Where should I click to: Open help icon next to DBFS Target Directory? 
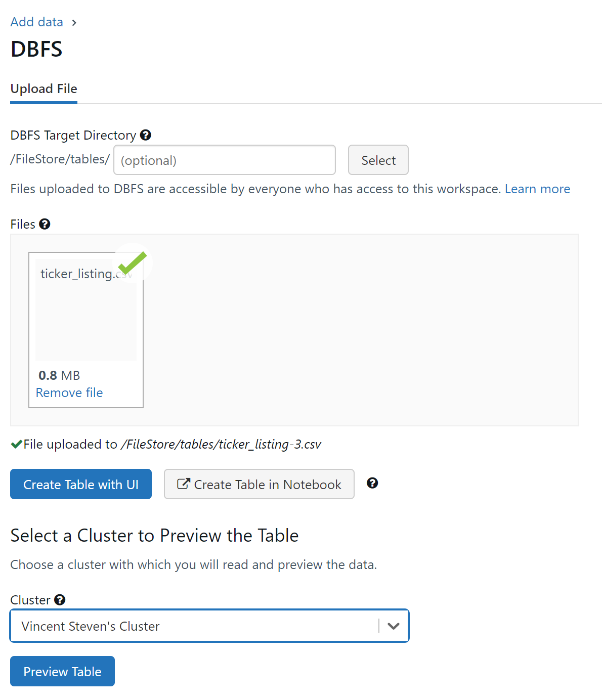tap(146, 135)
